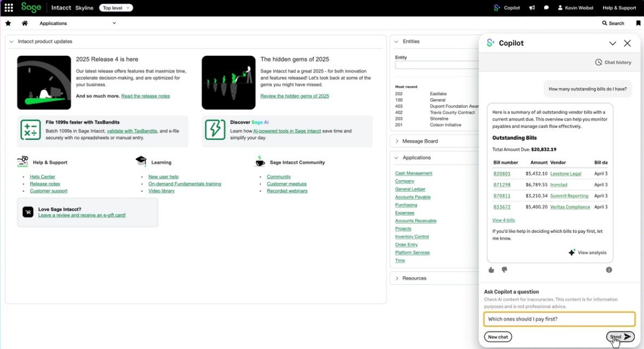Screen dimensions: 644x349
Task: Click the Help & Support section icon
Action: 22,161
